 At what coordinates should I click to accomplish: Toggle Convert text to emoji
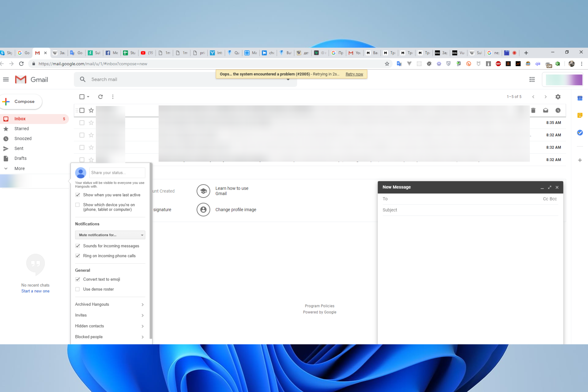(77, 279)
